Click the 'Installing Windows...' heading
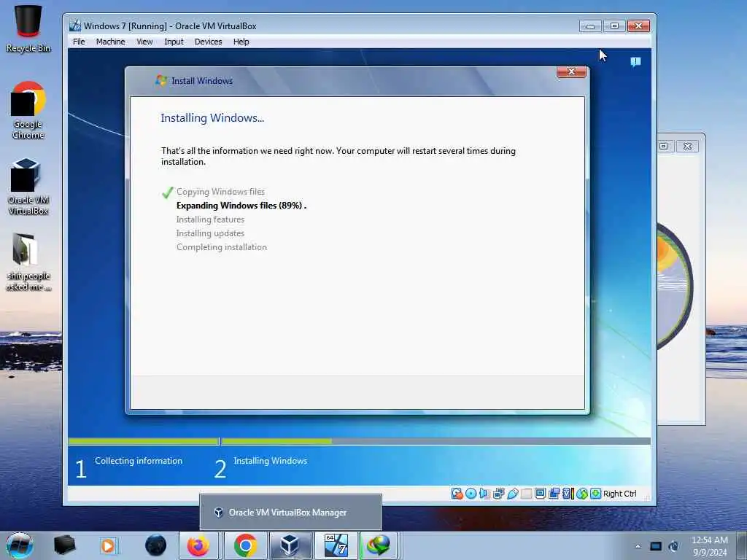 tap(212, 117)
